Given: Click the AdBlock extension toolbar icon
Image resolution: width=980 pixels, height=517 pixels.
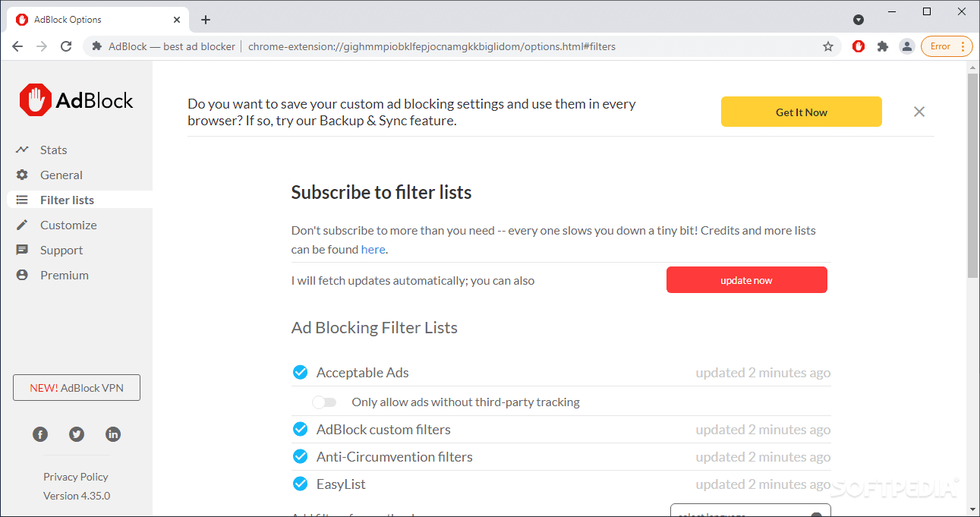Looking at the screenshot, I should 859,46.
